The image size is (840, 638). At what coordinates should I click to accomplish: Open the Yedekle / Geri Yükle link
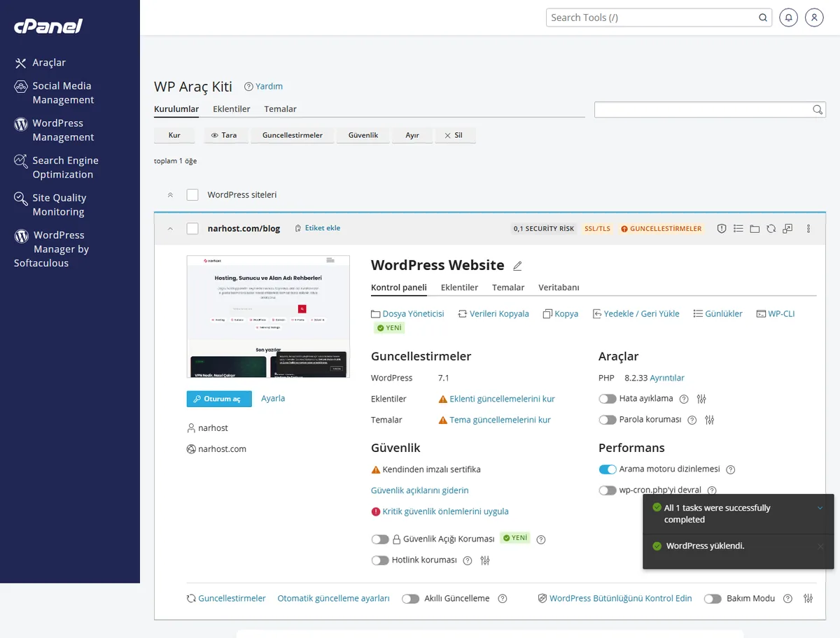click(636, 314)
